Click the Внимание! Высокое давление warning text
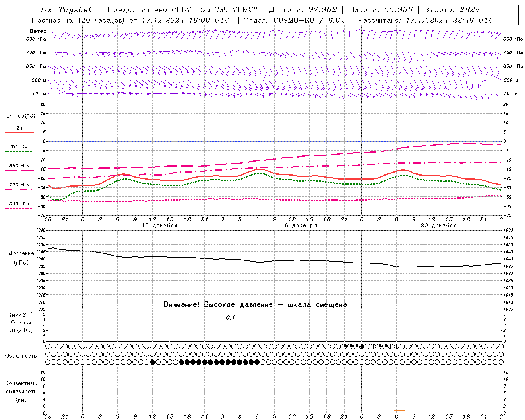 [x=255, y=305]
